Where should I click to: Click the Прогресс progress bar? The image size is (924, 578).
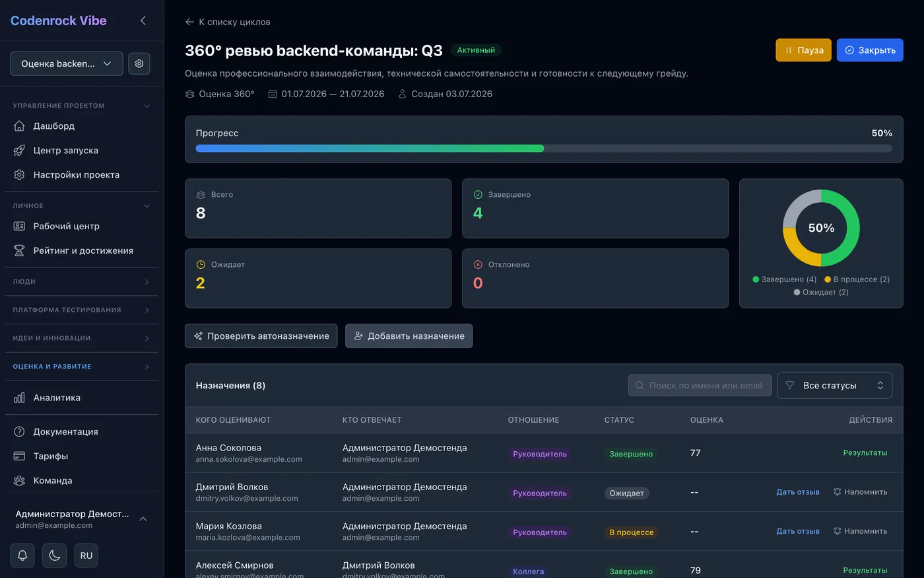pyautogui.click(x=544, y=149)
